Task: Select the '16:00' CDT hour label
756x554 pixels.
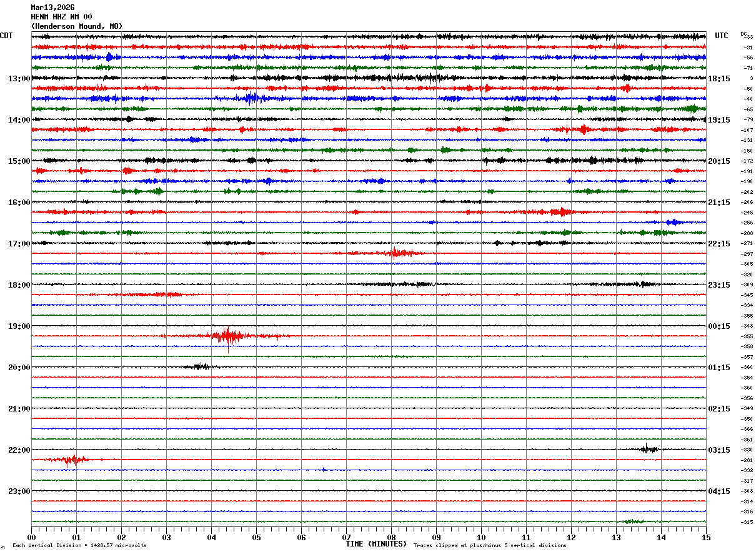Action: (x=19, y=203)
